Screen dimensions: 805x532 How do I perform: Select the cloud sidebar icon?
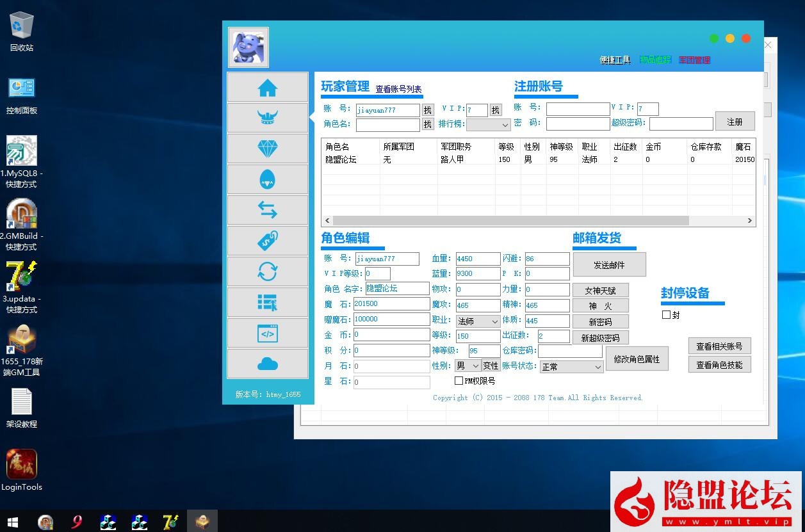pos(268,364)
